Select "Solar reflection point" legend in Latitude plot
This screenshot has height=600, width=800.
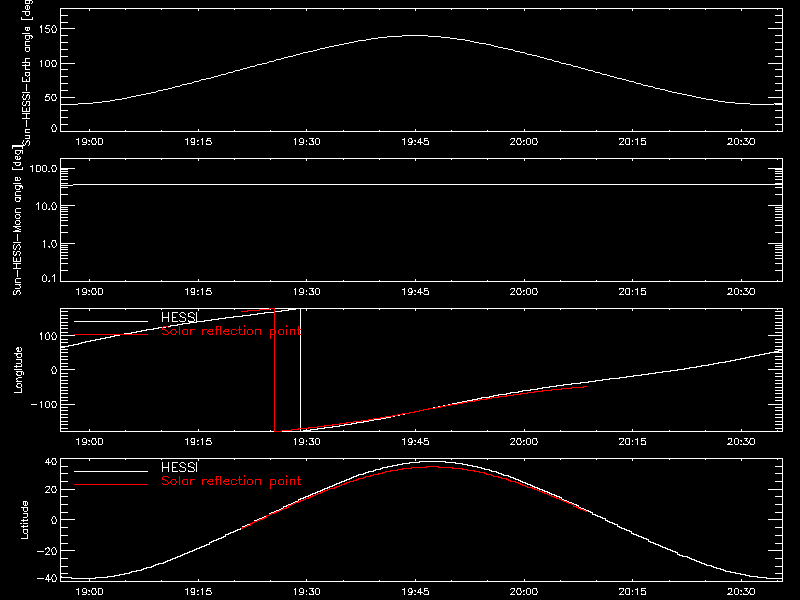click(231, 481)
